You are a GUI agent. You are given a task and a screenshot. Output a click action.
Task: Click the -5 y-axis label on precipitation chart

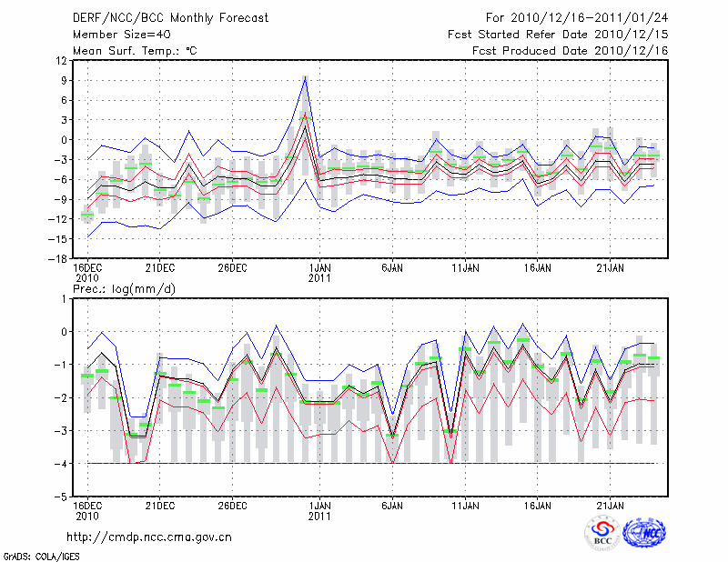[62, 497]
